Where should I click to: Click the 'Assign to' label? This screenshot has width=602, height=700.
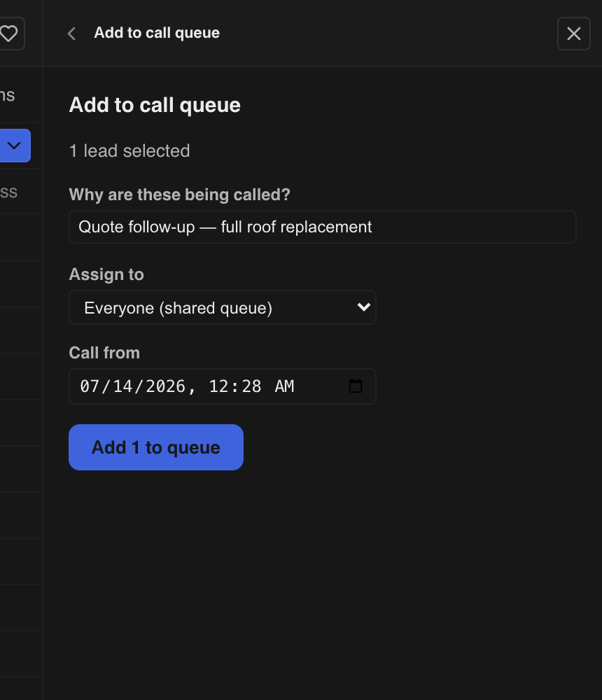pyautogui.click(x=106, y=274)
